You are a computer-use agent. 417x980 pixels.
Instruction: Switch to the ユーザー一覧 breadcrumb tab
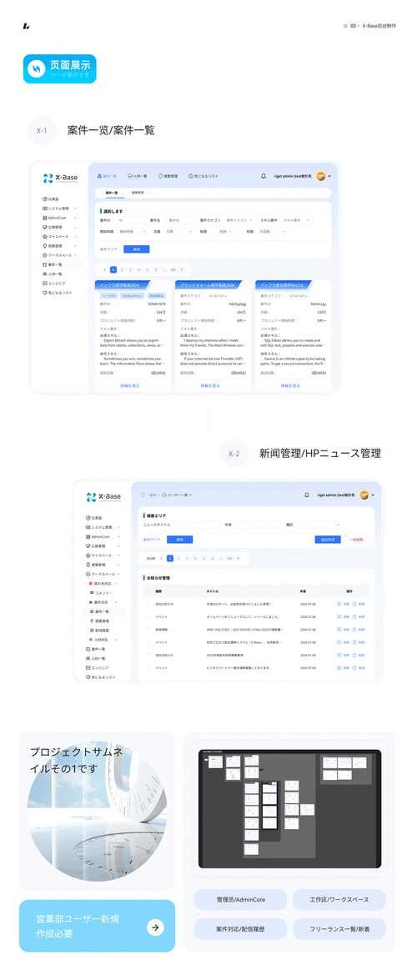[176, 495]
